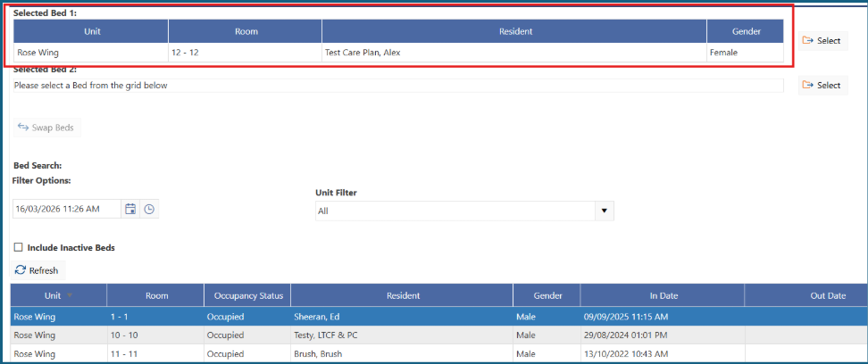Click Female gender cell in Selected Bed 1
This screenshot has width=868, height=364.
click(x=745, y=53)
